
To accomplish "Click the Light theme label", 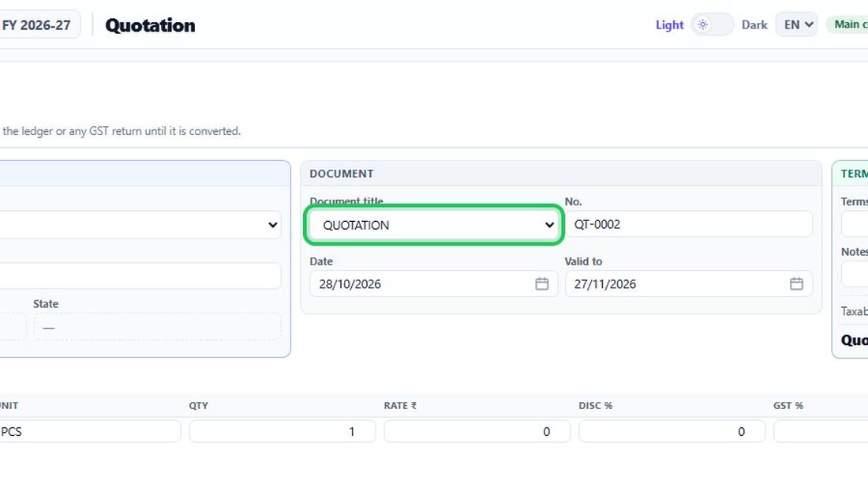I will pos(669,25).
